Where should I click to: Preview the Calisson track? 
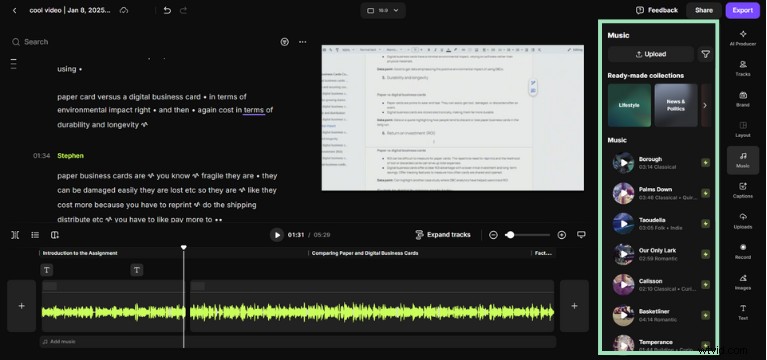tap(624, 285)
